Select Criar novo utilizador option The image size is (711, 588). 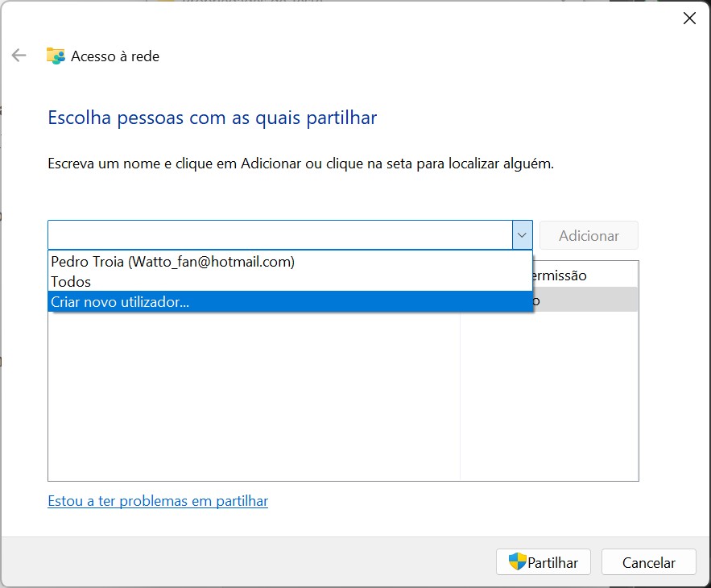(121, 301)
